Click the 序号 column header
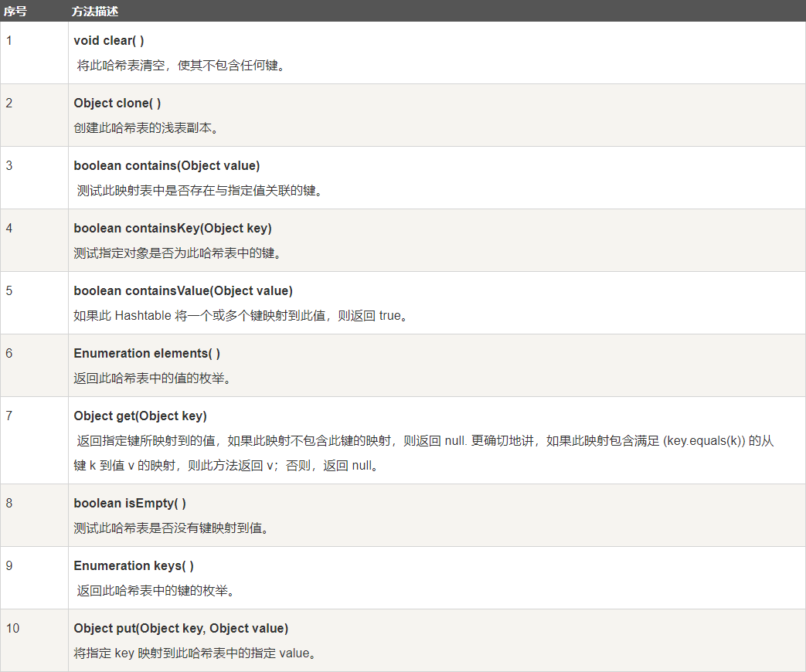 click(x=15, y=12)
